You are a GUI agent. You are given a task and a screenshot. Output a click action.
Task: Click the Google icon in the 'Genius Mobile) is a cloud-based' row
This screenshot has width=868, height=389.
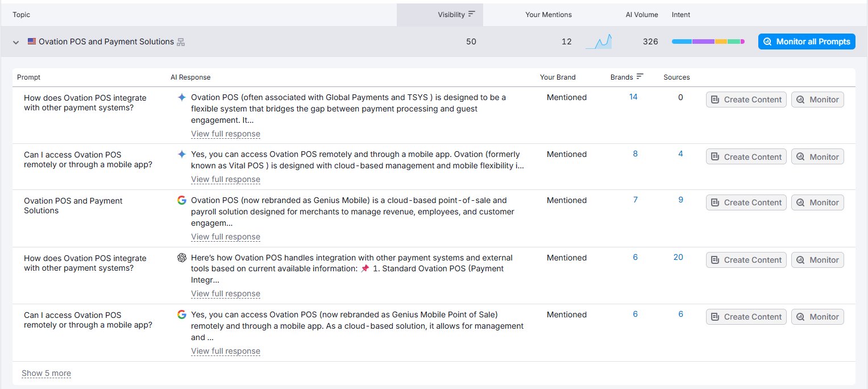(x=182, y=200)
